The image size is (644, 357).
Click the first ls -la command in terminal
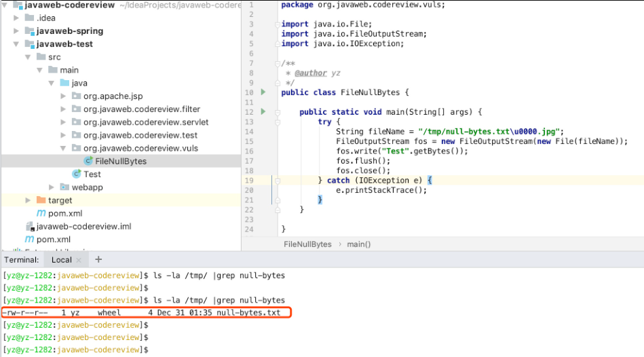click(219, 276)
